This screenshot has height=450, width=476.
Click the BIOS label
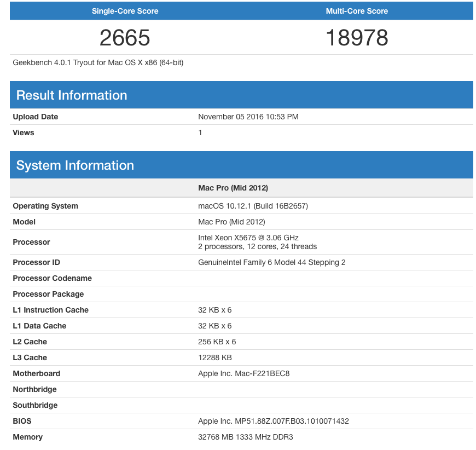point(22,421)
